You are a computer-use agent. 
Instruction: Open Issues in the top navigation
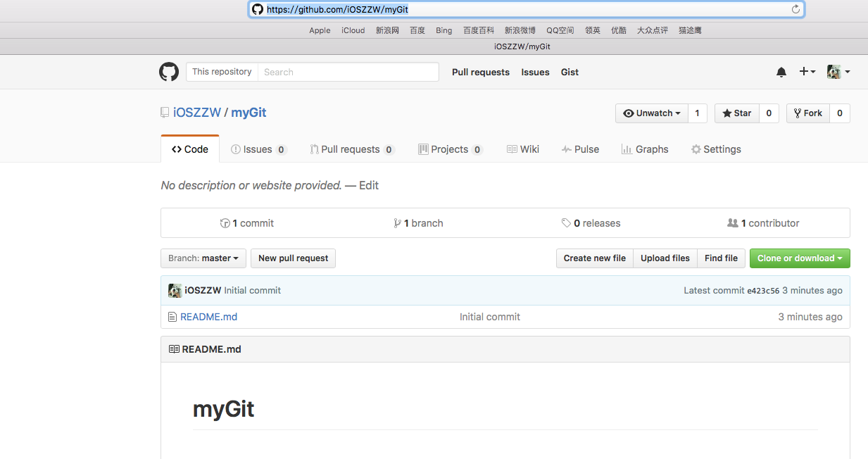(x=535, y=72)
